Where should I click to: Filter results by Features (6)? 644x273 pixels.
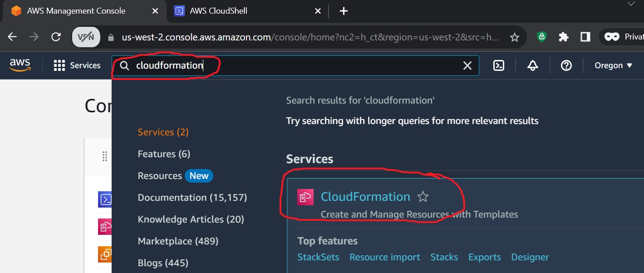pos(164,154)
